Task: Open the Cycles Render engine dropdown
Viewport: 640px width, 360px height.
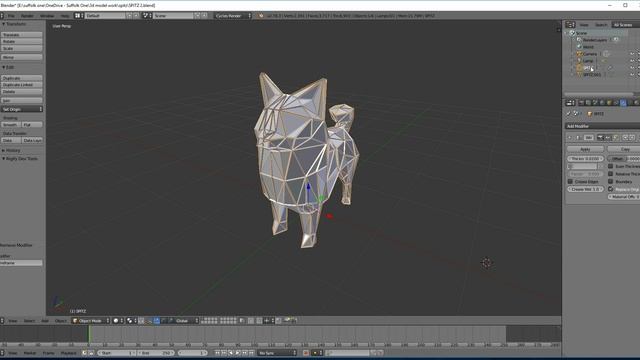Action: click(x=233, y=16)
